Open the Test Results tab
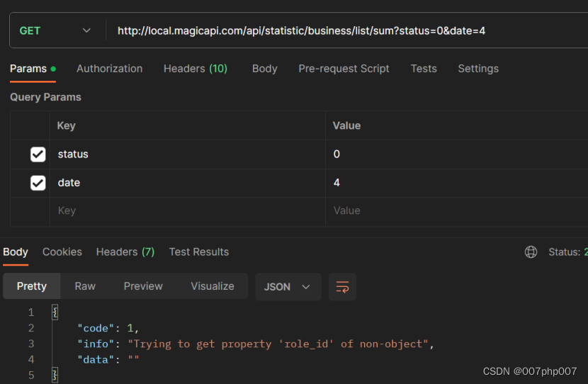The width and height of the screenshot is (588, 384). [x=199, y=252]
